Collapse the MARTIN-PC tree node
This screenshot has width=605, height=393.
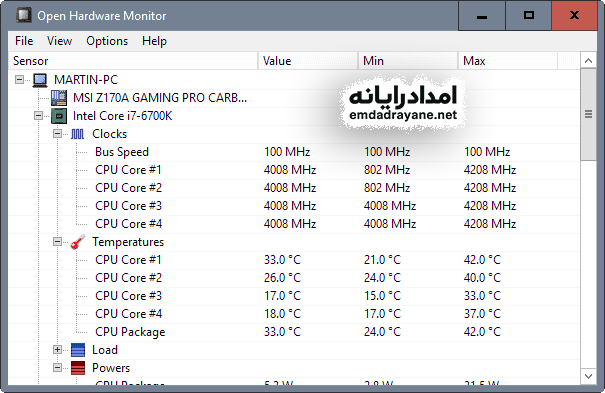[19, 79]
